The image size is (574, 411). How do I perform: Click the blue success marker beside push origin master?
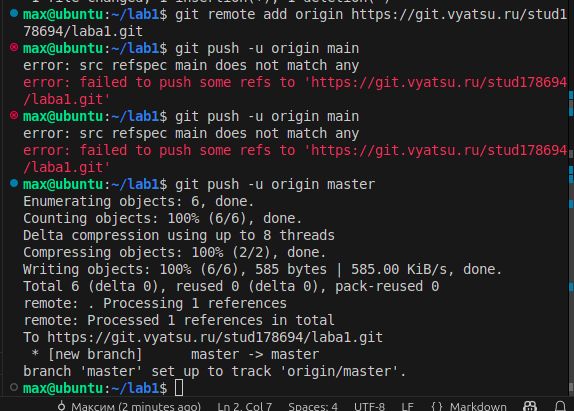[14, 184]
